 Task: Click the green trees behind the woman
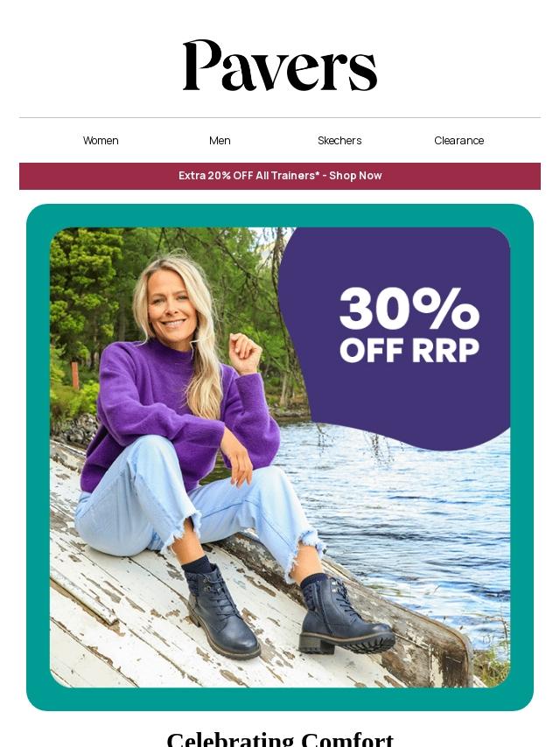86,296
